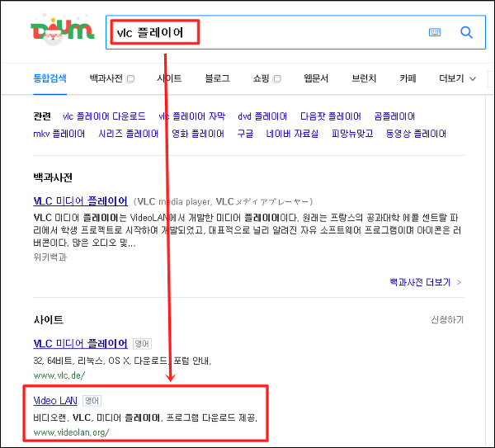Image resolution: width=495 pixels, height=448 pixels.
Task: Click related search 'vlc 플레이어 다운로드'
Action: [x=104, y=116]
